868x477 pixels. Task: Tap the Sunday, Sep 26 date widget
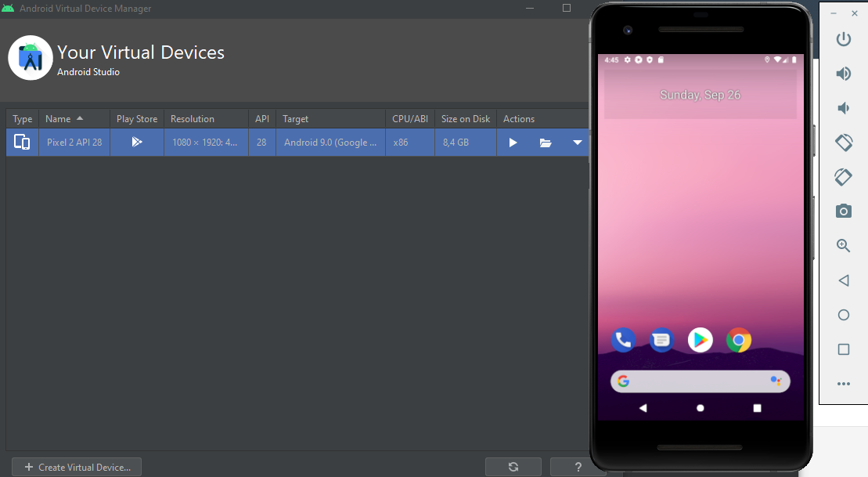[x=701, y=95]
